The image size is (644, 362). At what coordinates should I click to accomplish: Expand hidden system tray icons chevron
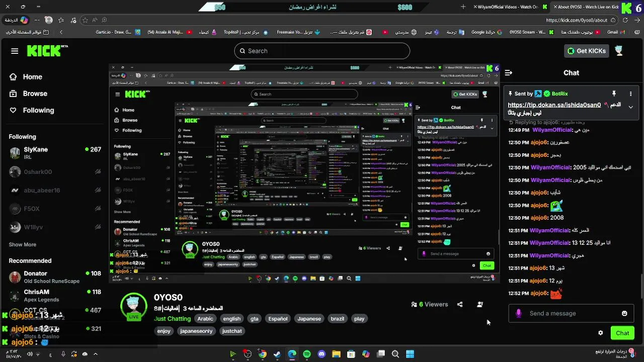click(95, 354)
